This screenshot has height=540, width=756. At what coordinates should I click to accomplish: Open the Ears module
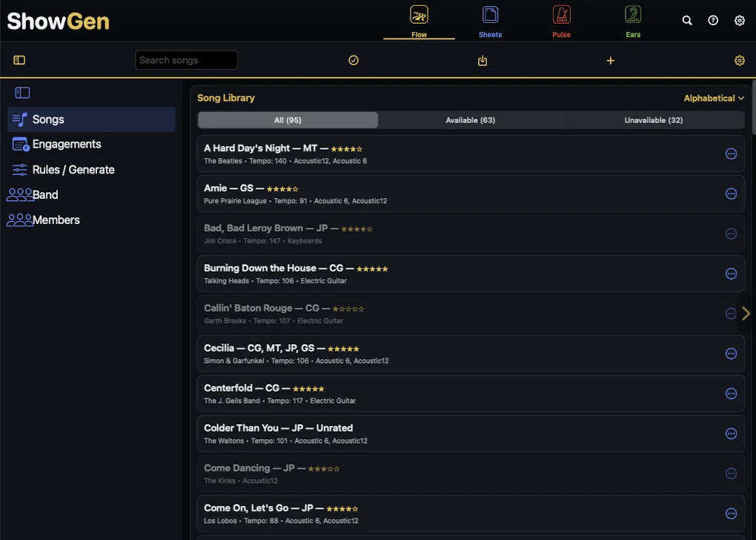pos(632,22)
